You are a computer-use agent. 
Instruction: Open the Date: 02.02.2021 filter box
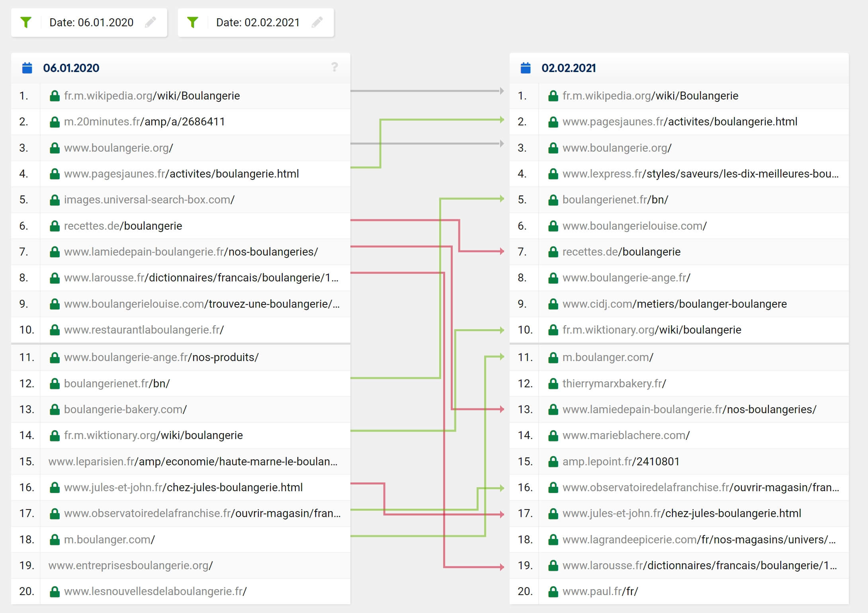[256, 23]
